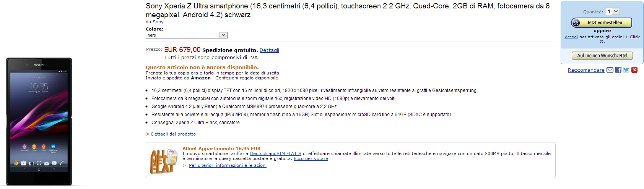Share product on Twitter icon
The height and width of the screenshot is (189, 644).
click(626, 70)
